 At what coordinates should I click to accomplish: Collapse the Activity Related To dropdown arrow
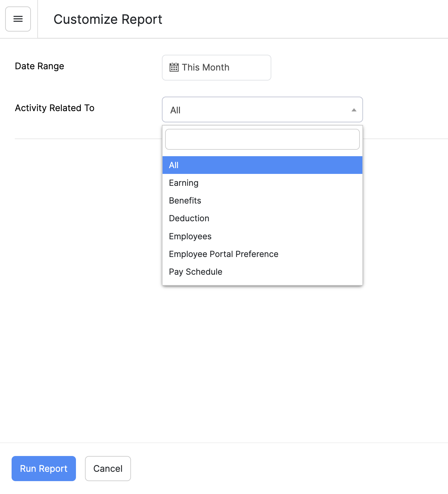[354, 110]
